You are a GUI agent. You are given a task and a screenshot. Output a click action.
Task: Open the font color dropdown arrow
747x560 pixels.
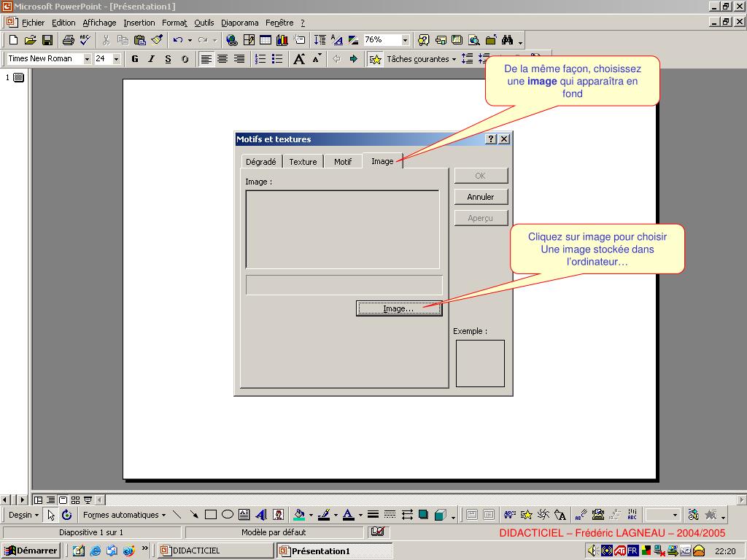[x=360, y=515]
